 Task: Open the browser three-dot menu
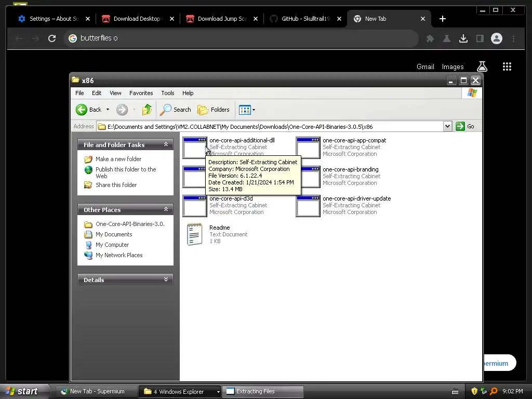point(513,38)
